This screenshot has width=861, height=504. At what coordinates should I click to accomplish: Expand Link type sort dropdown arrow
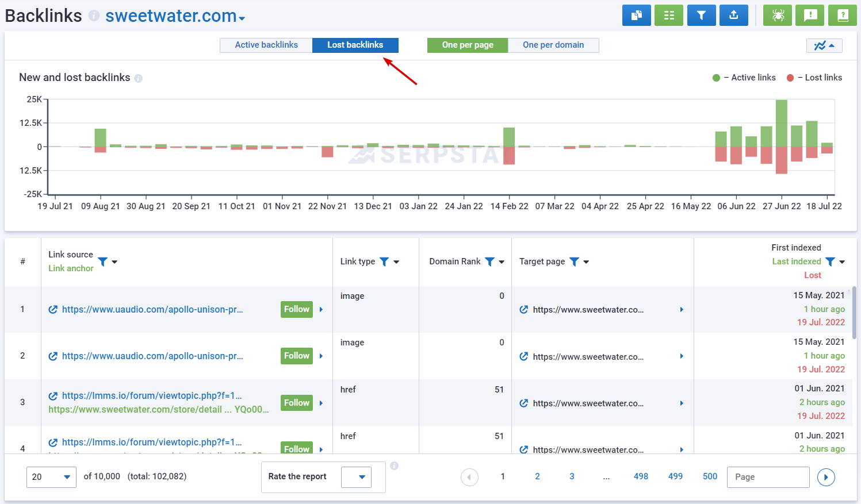tap(396, 262)
